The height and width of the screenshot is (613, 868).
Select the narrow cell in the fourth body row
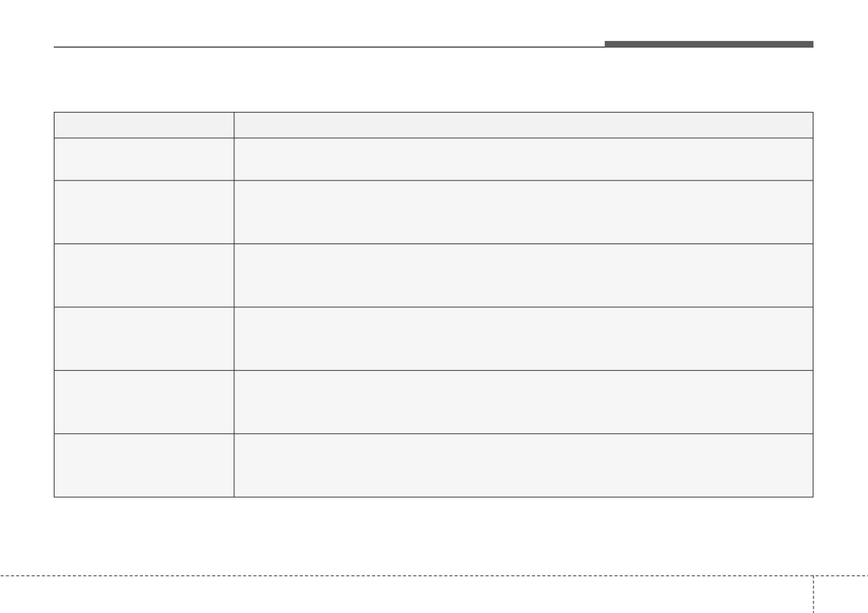click(144, 338)
